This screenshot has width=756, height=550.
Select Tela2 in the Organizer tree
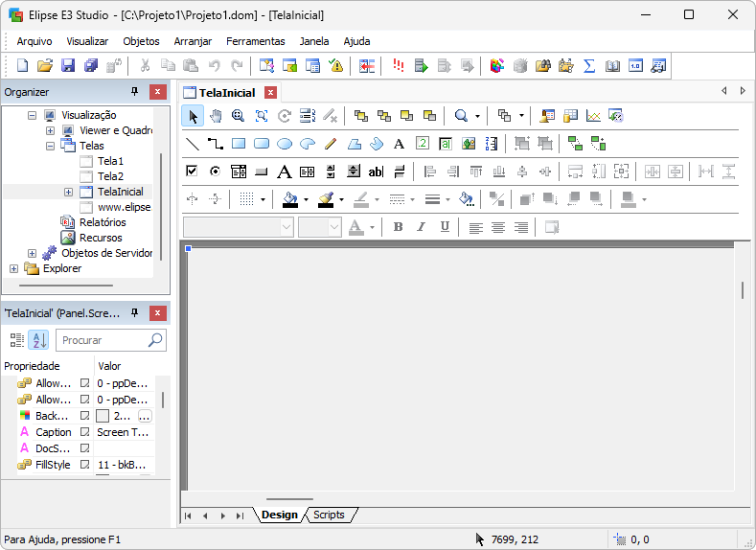click(x=110, y=176)
